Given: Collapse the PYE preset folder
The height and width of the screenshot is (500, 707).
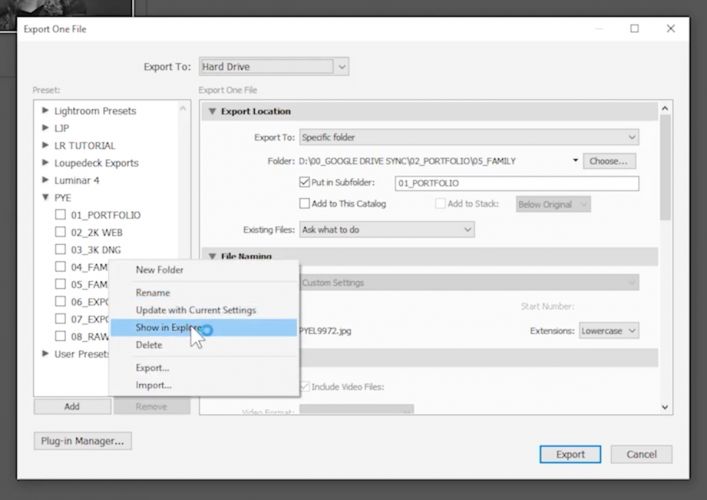Looking at the screenshot, I should click(45, 197).
